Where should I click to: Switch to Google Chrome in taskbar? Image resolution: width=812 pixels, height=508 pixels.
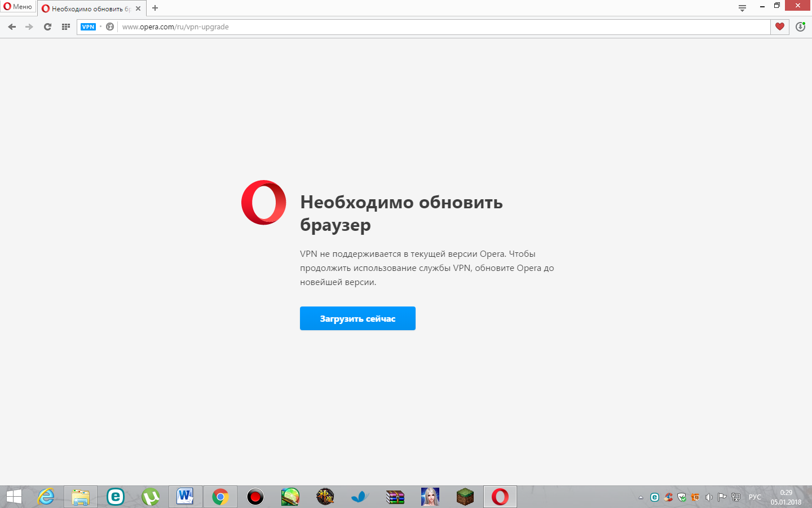220,497
